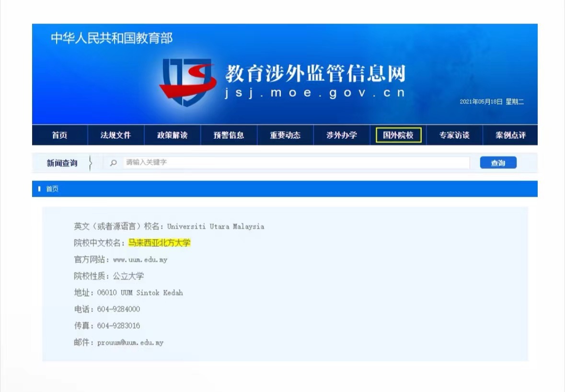Open the 专家访谈 navigation tab
Screen dimensions: 565x392
click(454, 135)
